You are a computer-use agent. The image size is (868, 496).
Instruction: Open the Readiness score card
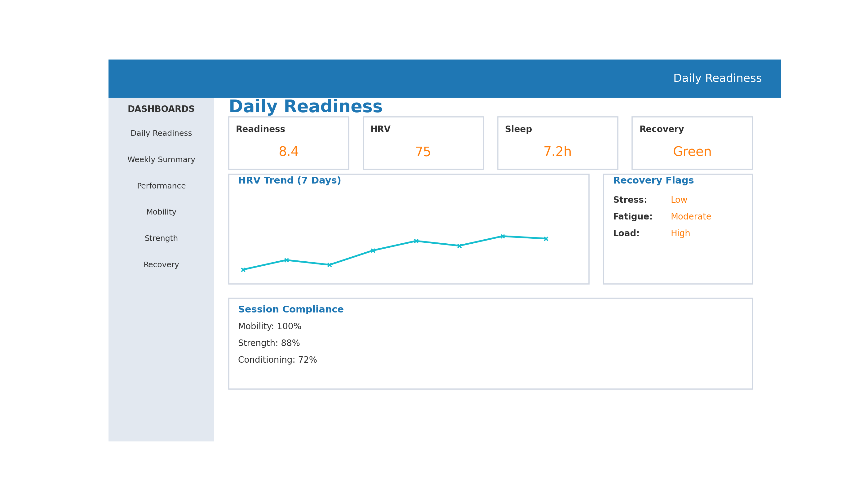pos(289,143)
